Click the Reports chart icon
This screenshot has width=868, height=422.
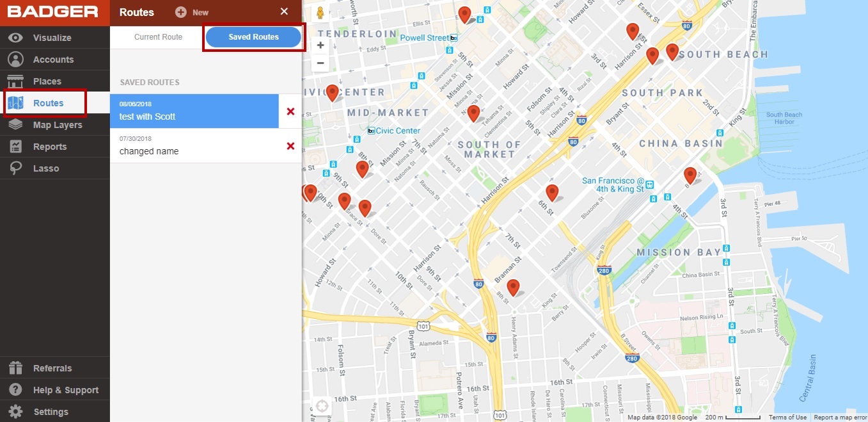[x=15, y=147]
